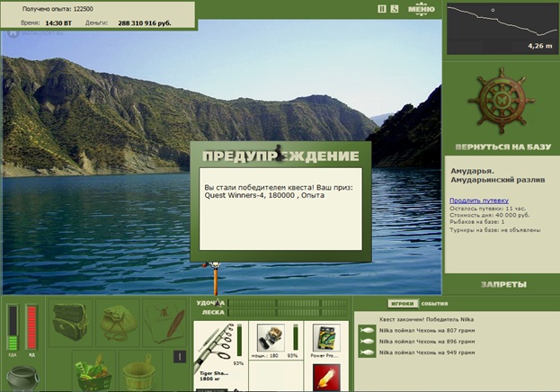This screenshot has width=560, height=392.
Task: Click 'Квест закончен! Победитель Nilka' event
Action: point(426,319)
